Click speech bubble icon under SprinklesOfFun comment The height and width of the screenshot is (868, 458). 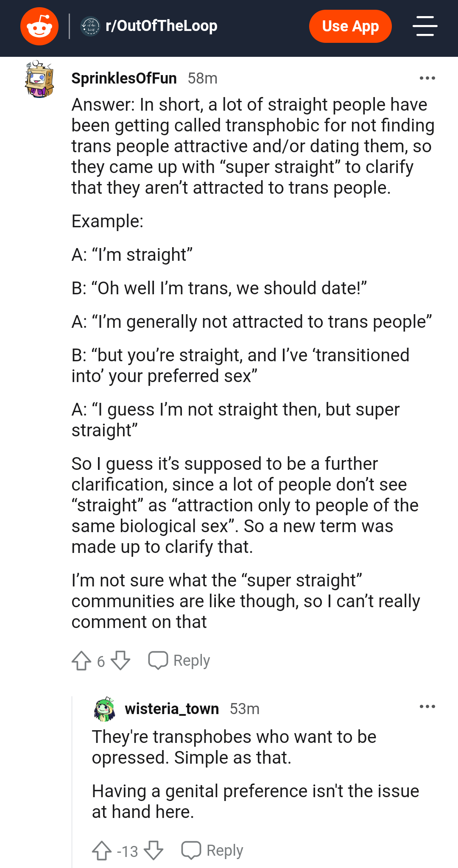pos(158,661)
